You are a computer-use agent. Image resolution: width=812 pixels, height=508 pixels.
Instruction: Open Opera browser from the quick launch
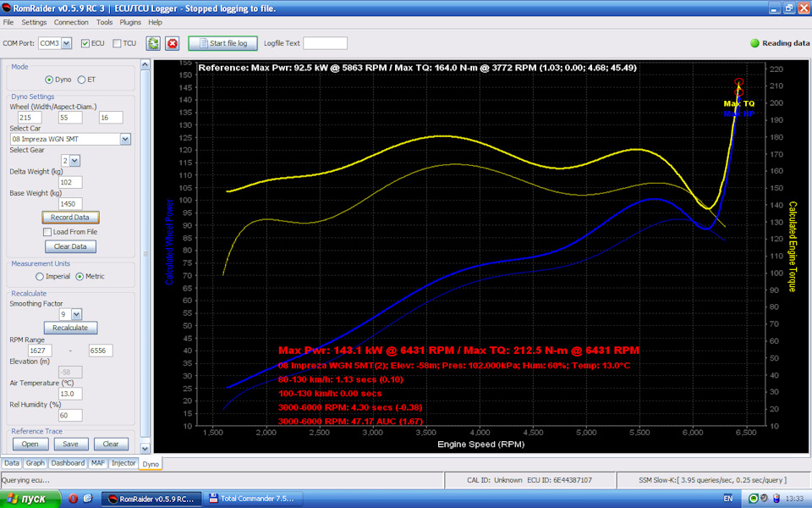[x=73, y=499]
